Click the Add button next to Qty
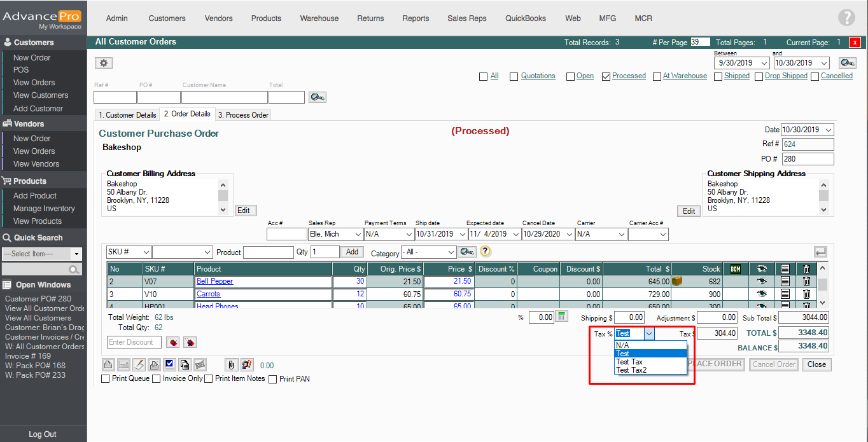Viewport: 868px width, 442px height. pos(353,252)
